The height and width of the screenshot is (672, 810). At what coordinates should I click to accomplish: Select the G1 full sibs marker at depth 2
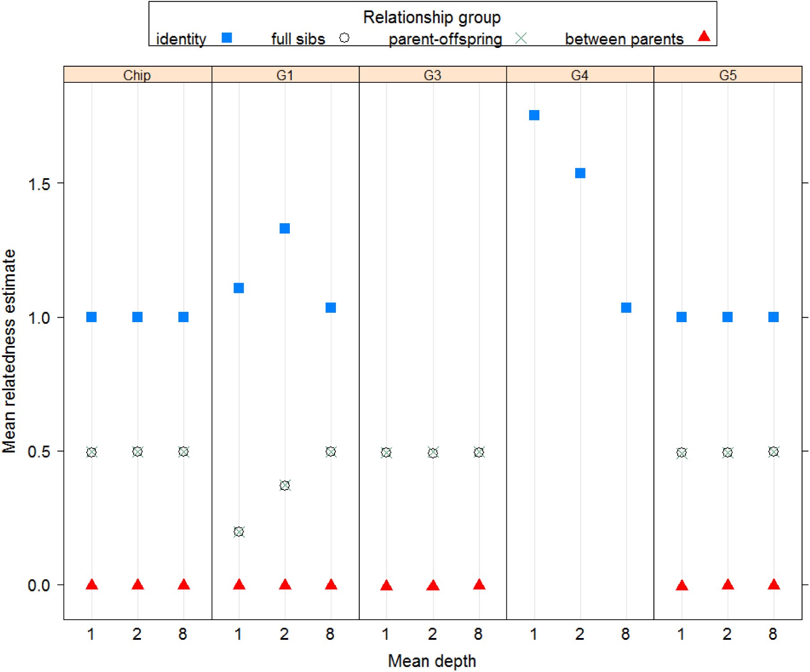tap(285, 485)
